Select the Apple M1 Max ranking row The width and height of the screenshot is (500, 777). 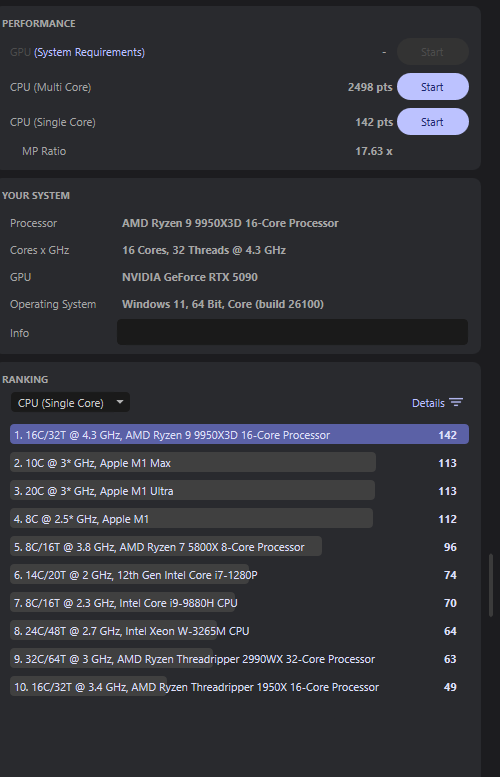(x=239, y=463)
